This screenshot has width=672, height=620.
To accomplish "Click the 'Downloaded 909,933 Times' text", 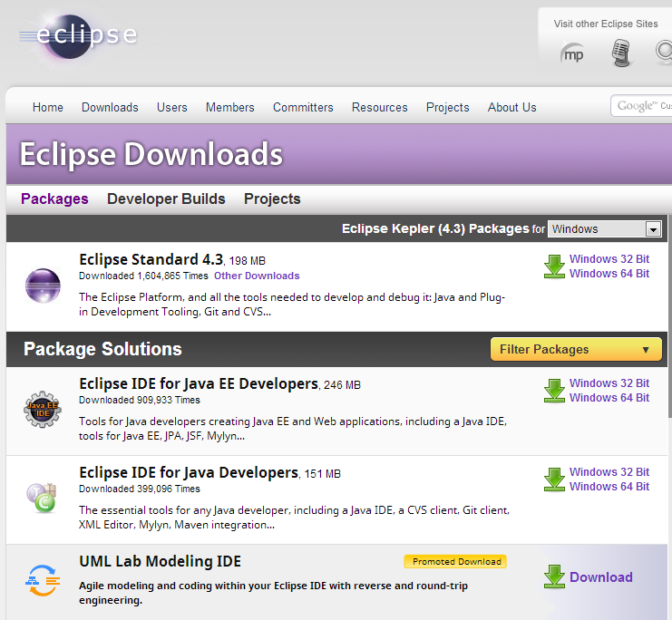I will 140,400.
